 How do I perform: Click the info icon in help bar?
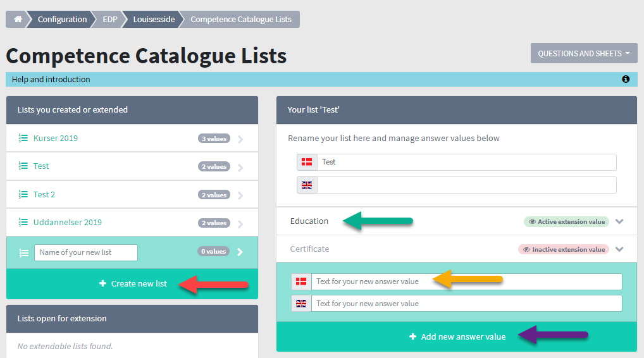click(x=626, y=79)
